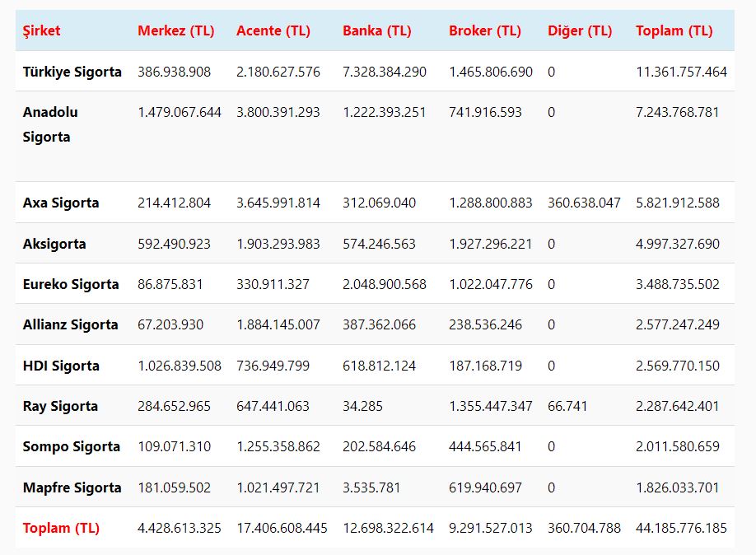
Task: Click the Allianz Sigorta company name
Action: tap(71, 324)
